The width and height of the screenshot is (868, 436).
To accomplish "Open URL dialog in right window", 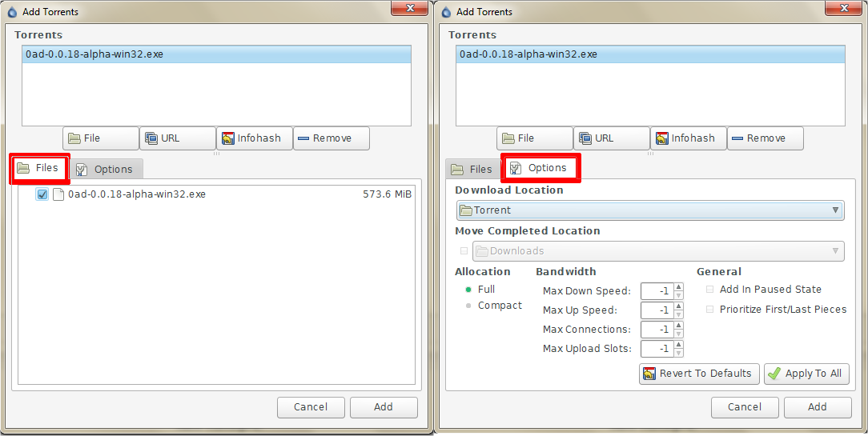I will (x=612, y=138).
